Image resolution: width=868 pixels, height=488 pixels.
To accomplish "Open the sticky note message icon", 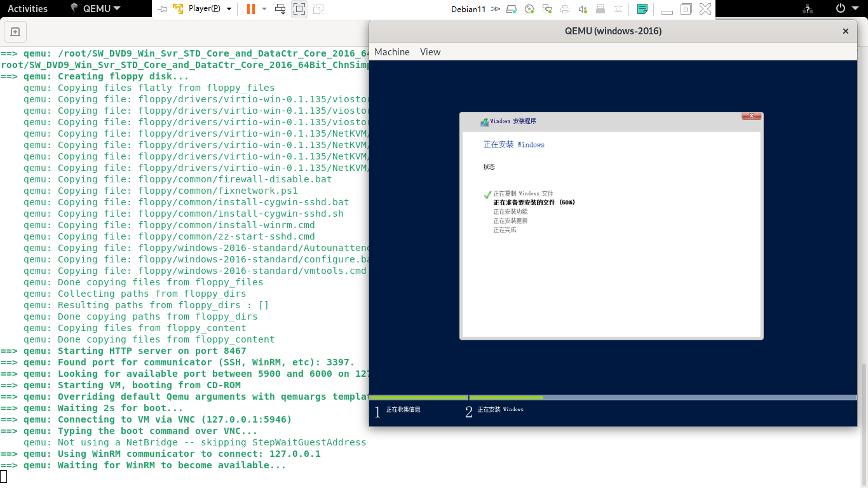I will (x=642, y=8).
